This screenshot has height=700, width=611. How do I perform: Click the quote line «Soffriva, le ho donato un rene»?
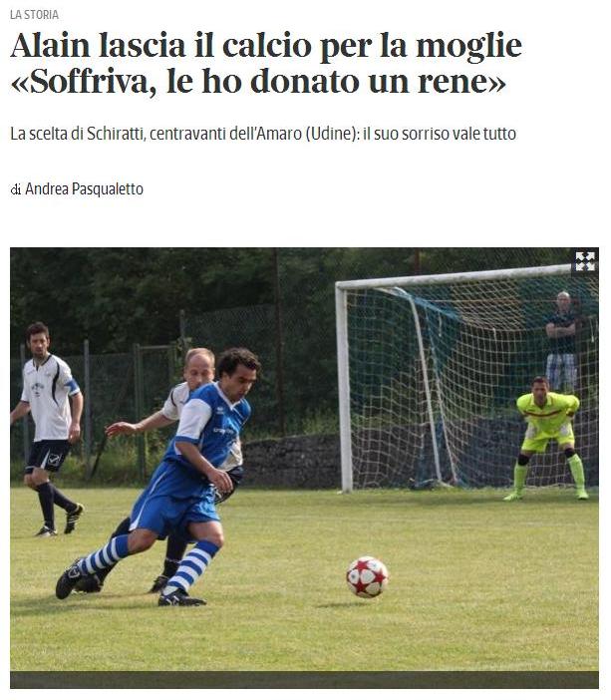(x=258, y=81)
